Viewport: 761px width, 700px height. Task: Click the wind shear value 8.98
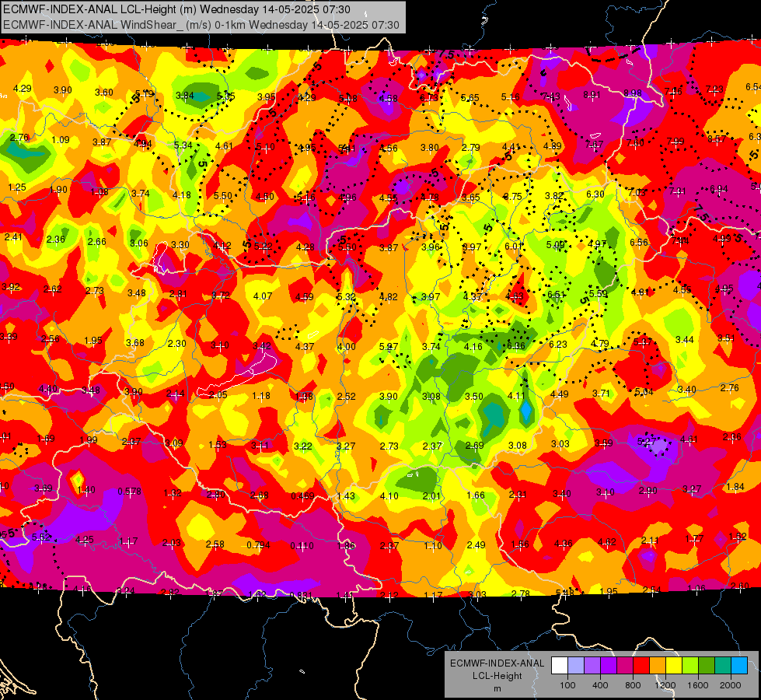click(x=633, y=93)
